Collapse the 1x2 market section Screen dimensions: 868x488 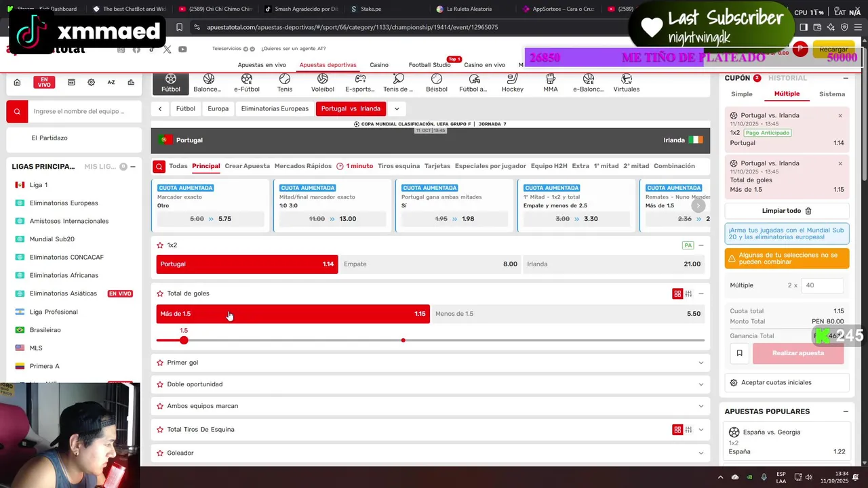click(x=701, y=245)
